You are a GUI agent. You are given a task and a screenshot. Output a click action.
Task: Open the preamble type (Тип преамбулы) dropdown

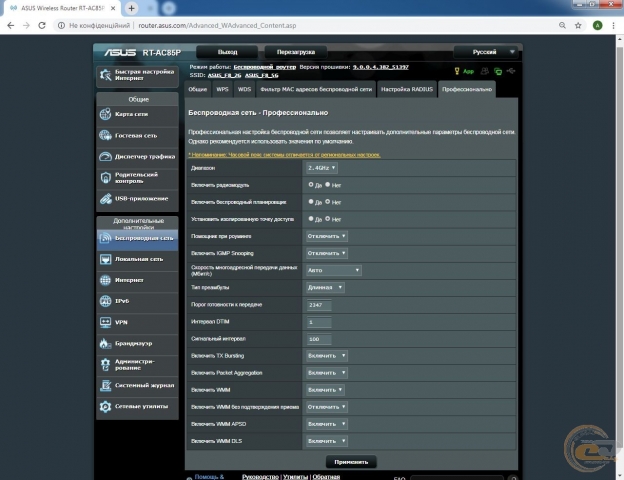(x=325, y=287)
